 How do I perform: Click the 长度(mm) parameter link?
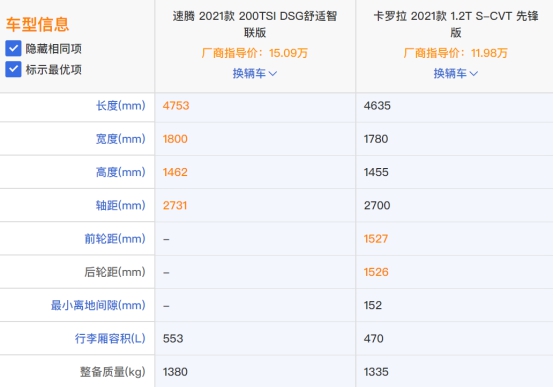pyautogui.click(x=120, y=106)
